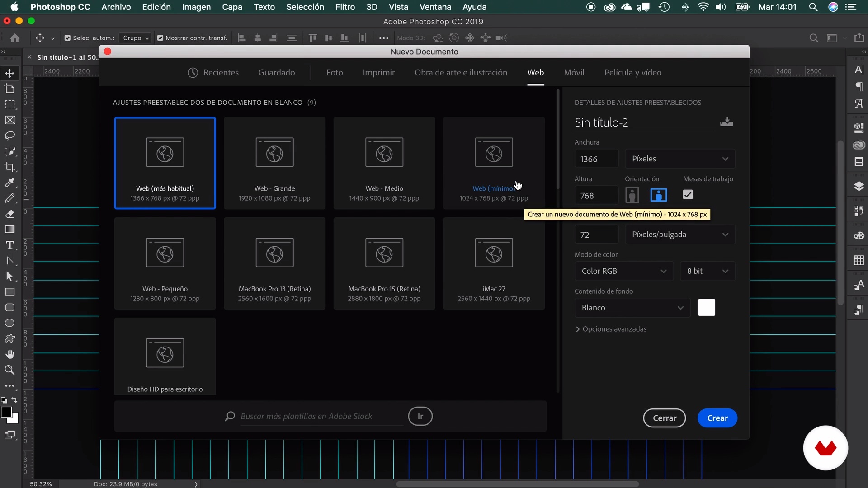Open Character panel icon in the right dock
Screen dimensions: 868x488
pyautogui.click(x=859, y=70)
